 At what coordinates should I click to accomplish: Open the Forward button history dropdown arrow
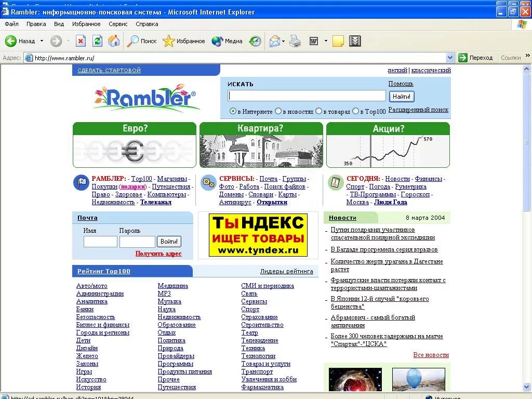coord(68,41)
